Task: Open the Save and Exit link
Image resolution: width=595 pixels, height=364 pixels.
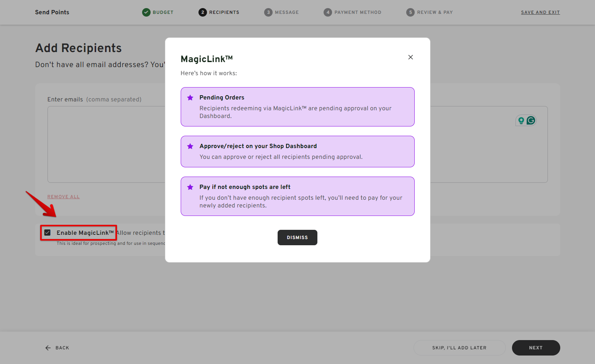Action: point(540,12)
